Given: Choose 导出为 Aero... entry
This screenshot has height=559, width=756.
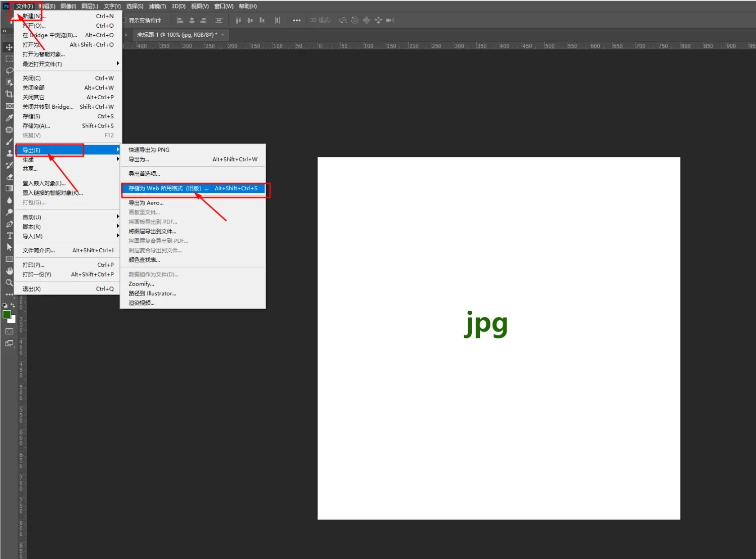Looking at the screenshot, I should (x=193, y=203).
